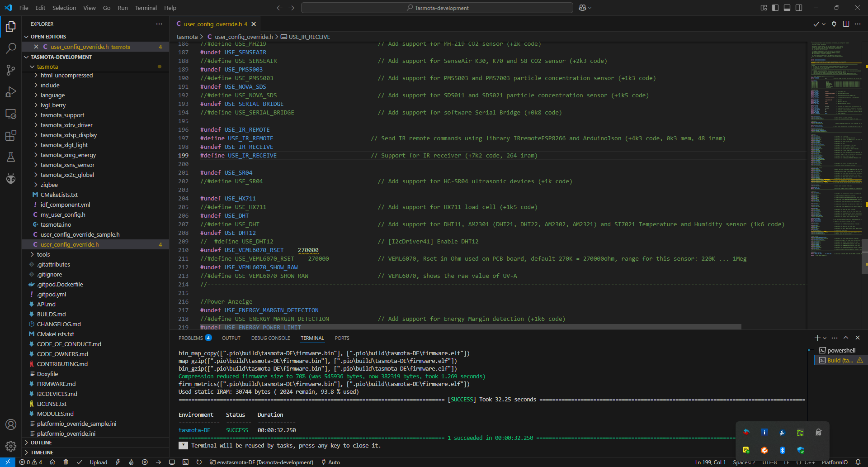Expand the OUTLINE section

click(x=41, y=443)
